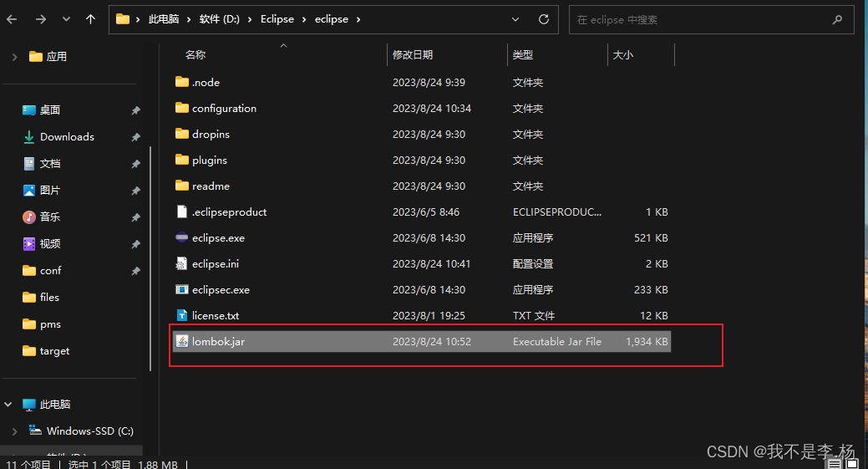This screenshot has width=868, height=469.
Task: Click the folder icon in address bar
Action: point(123,19)
